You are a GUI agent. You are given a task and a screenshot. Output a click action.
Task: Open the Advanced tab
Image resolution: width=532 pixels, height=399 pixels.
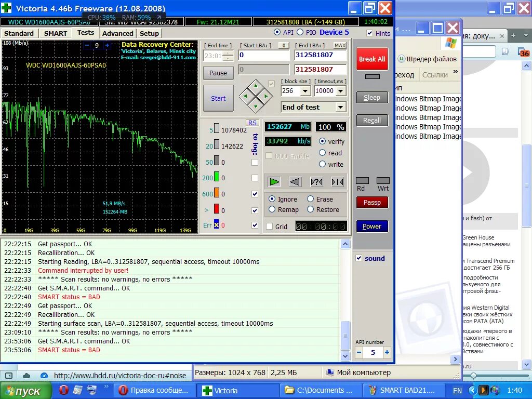click(x=118, y=33)
